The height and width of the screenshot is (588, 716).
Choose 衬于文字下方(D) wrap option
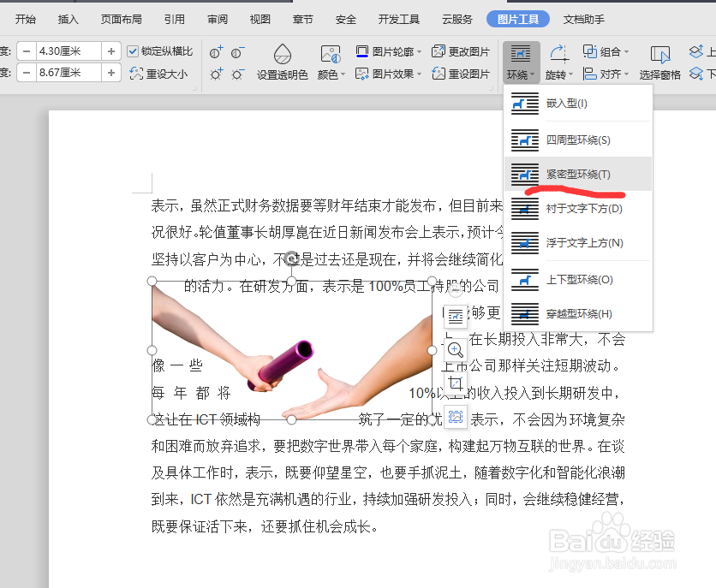[578, 209]
